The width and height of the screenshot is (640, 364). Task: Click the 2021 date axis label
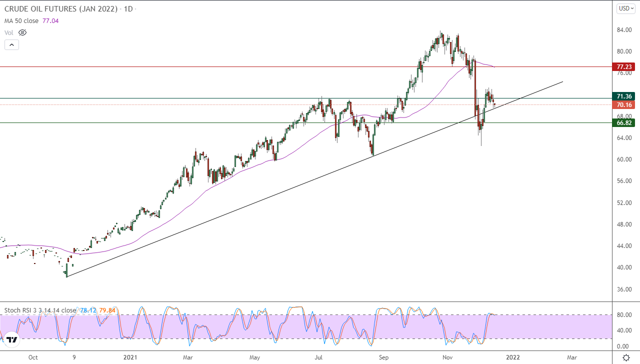130,357
